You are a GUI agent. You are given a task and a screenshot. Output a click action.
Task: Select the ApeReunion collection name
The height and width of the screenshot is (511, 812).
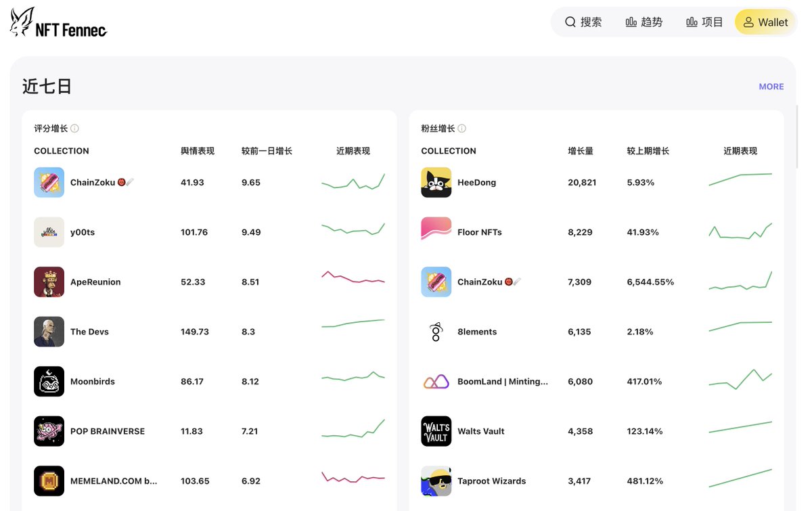click(95, 282)
